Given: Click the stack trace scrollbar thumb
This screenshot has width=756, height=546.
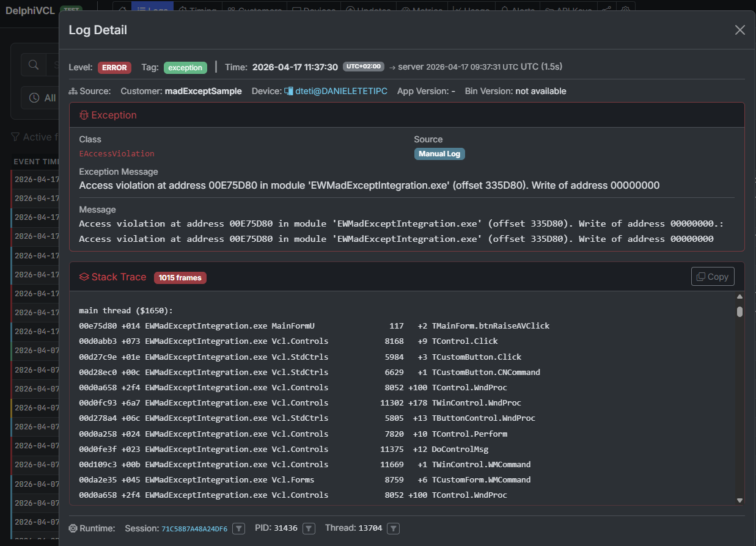Looking at the screenshot, I should click(739, 312).
